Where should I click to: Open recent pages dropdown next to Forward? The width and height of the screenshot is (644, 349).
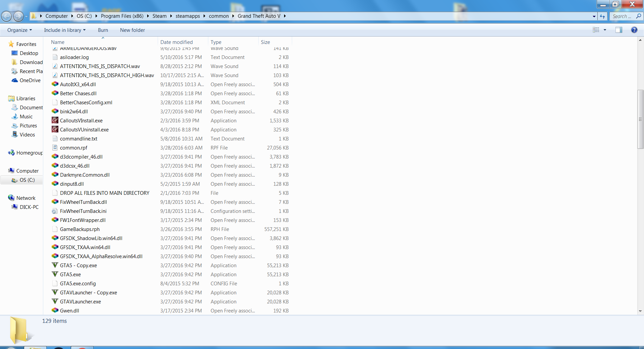coord(26,16)
